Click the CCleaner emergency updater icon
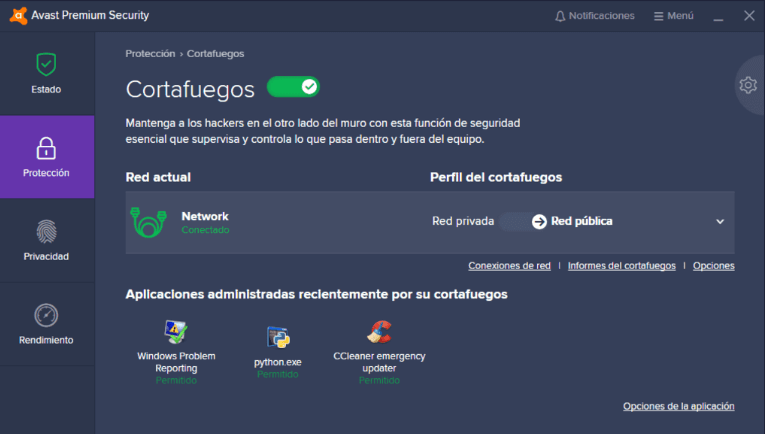The width and height of the screenshot is (765, 434). coord(379,332)
